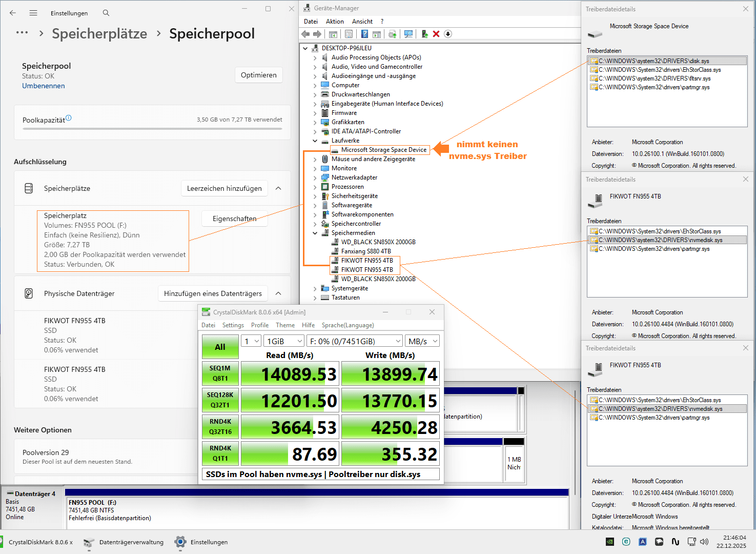Open the NVIDIA tray icon
The height and width of the screenshot is (554, 756).
pos(610,542)
